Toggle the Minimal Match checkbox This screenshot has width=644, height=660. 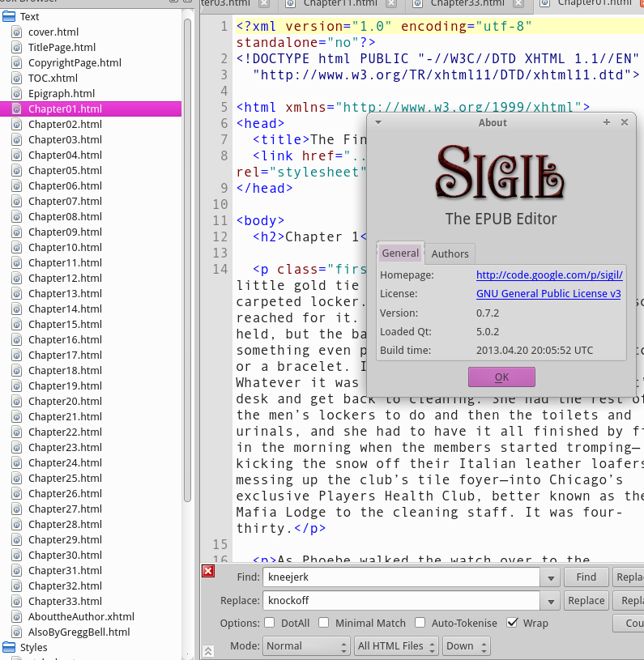324,623
